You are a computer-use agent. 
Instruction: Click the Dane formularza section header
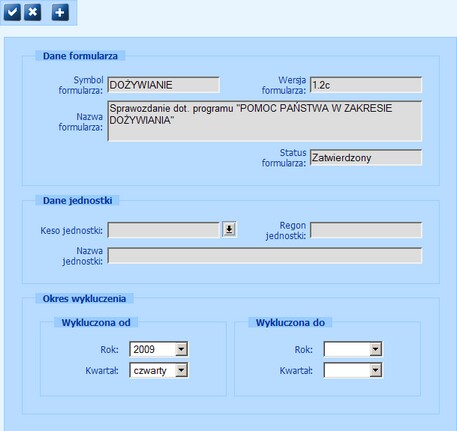[80, 56]
